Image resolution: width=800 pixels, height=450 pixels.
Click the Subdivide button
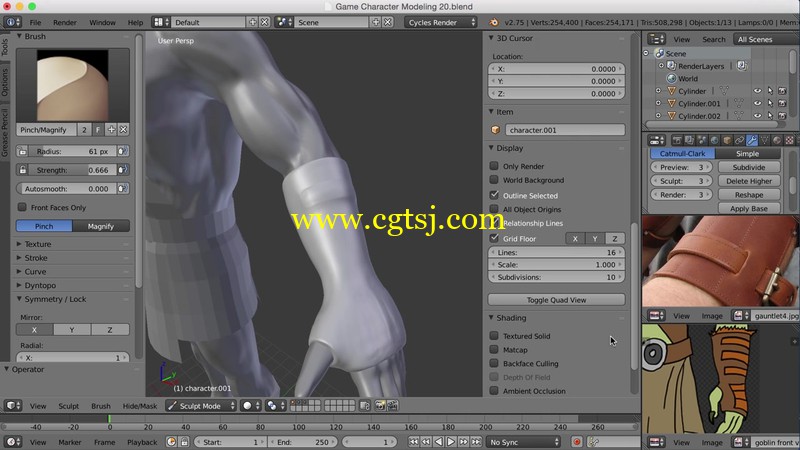tap(748, 167)
